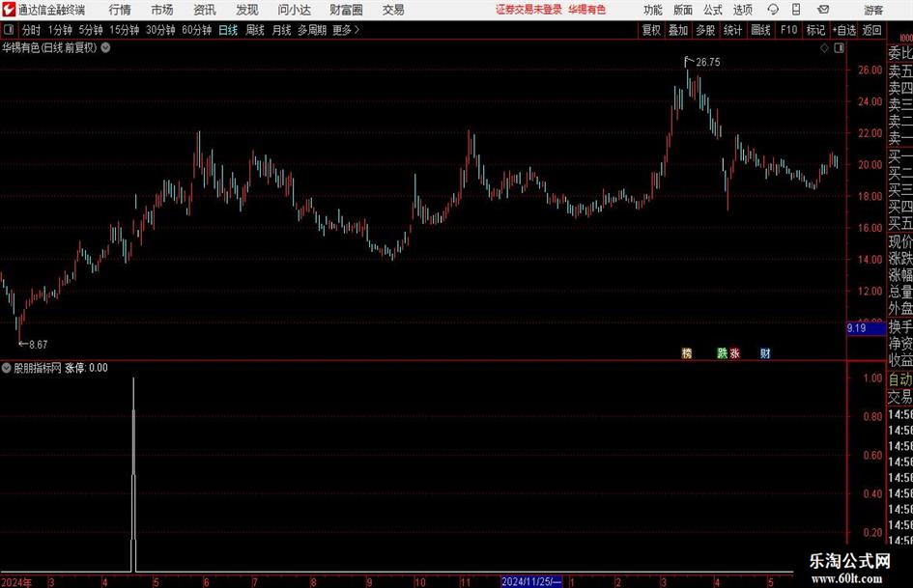Click the red 华锡有色 title text
Viewport: 913px width, 588px height.
(x=587, y=10)
